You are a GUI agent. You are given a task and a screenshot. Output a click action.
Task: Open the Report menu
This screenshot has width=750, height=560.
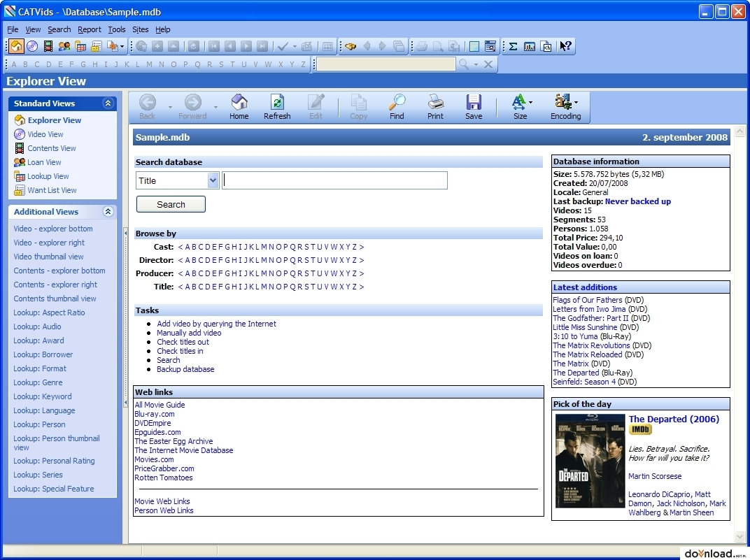(x=90, y=29)
